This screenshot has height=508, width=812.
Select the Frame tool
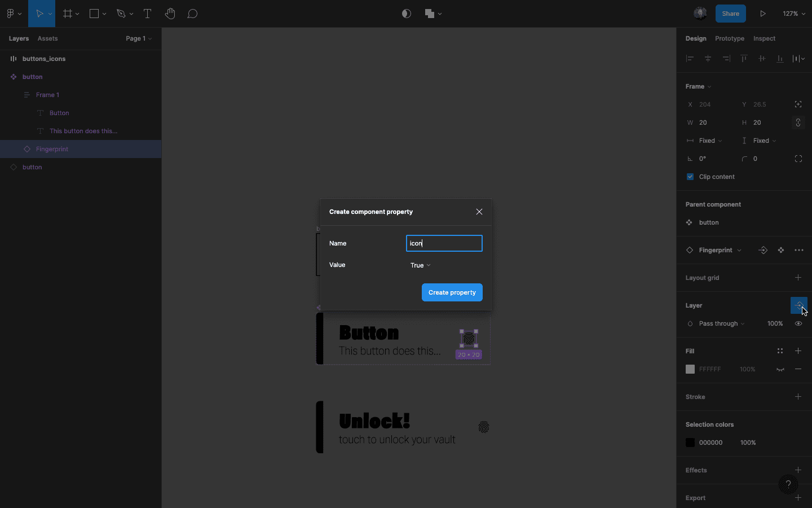pos(68,14)
